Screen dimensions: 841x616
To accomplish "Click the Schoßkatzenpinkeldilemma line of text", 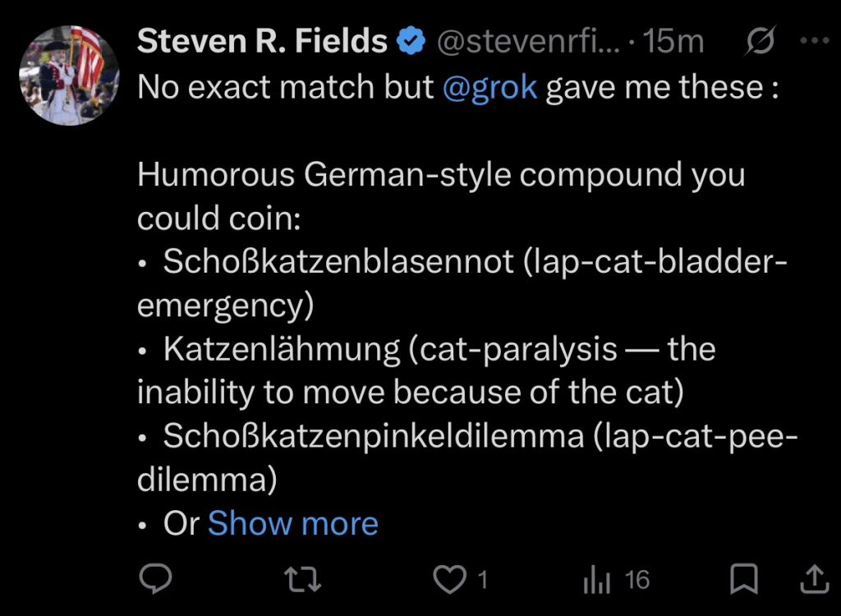I will (373, 436).
